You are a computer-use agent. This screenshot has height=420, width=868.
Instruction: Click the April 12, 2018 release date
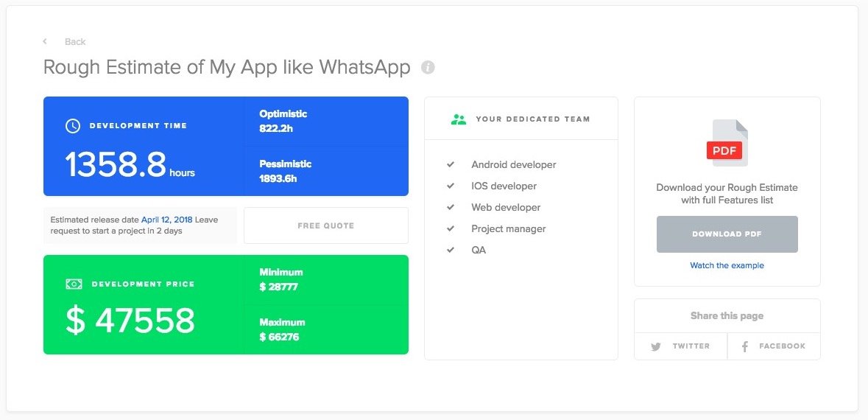pyautogui.click(x=166, y=220)
